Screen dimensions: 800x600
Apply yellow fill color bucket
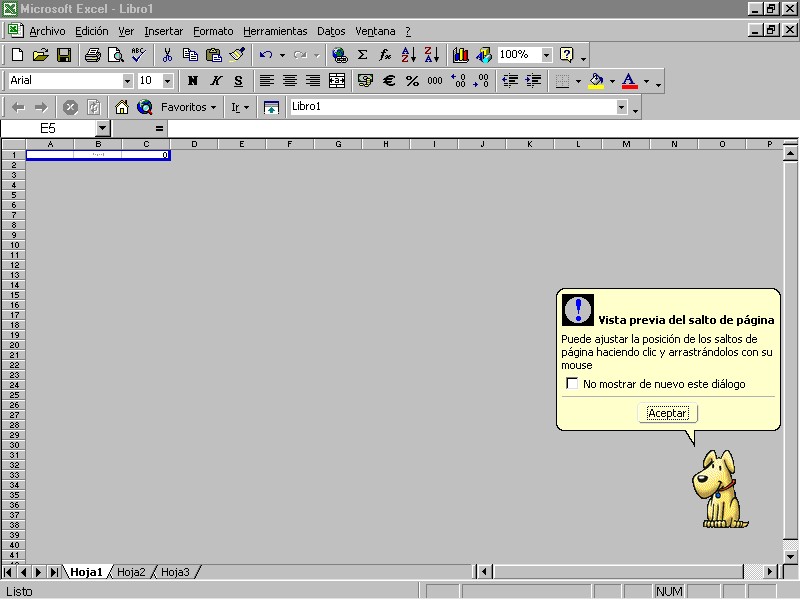click(x=596, y=81)
